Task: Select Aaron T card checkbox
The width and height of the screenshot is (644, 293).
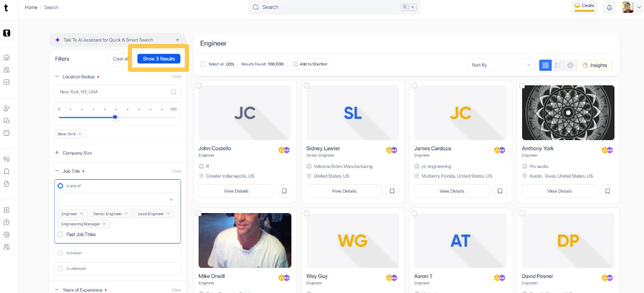Action: tap(414, 214)
